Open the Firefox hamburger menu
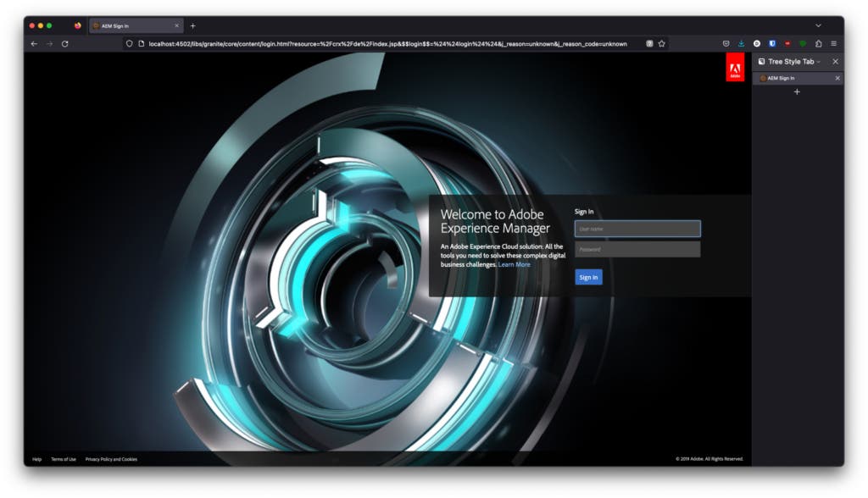 834,44
